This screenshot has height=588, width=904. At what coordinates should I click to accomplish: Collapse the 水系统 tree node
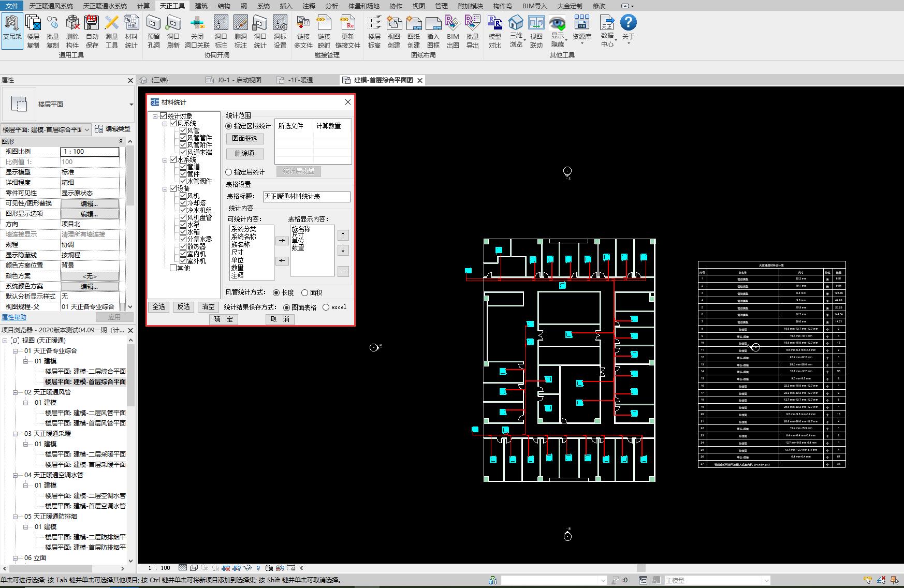point(165,160)
